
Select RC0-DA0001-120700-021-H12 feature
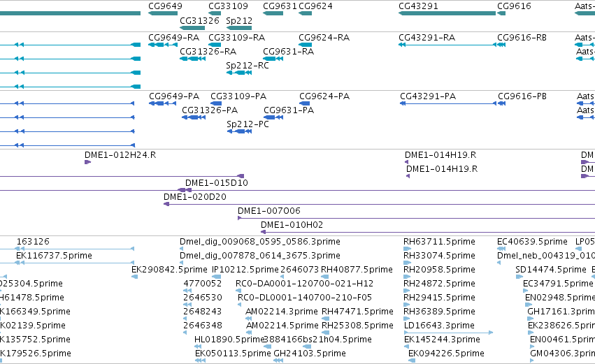click(305, 284)
